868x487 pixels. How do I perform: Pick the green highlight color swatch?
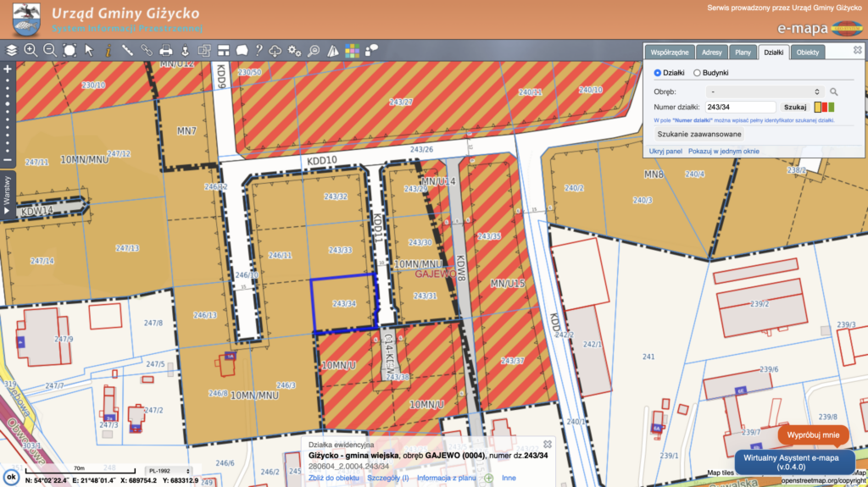pyautogui.click(x=831, y=108)
